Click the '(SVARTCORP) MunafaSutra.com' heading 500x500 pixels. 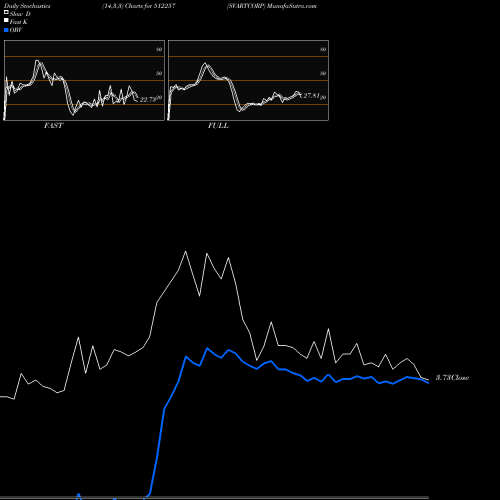272,6
